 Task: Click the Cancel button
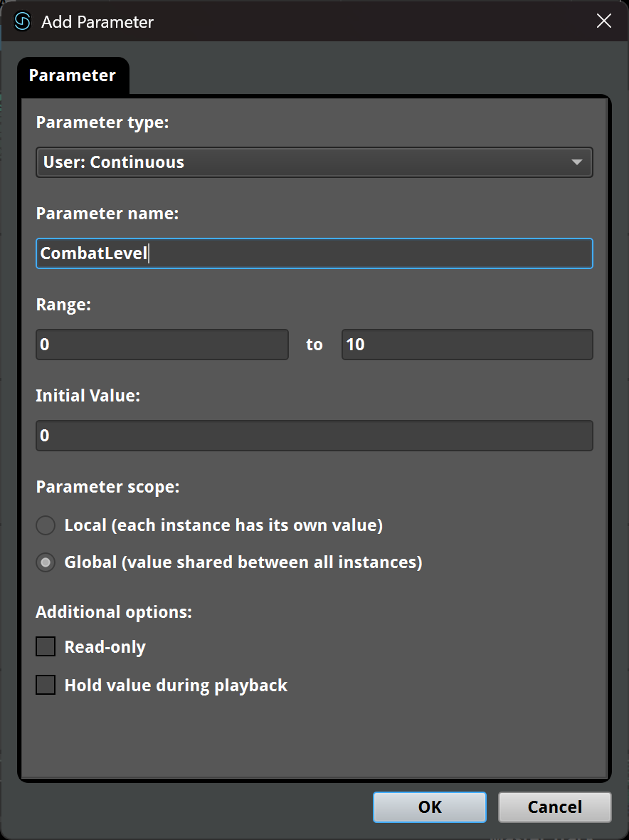554,807
